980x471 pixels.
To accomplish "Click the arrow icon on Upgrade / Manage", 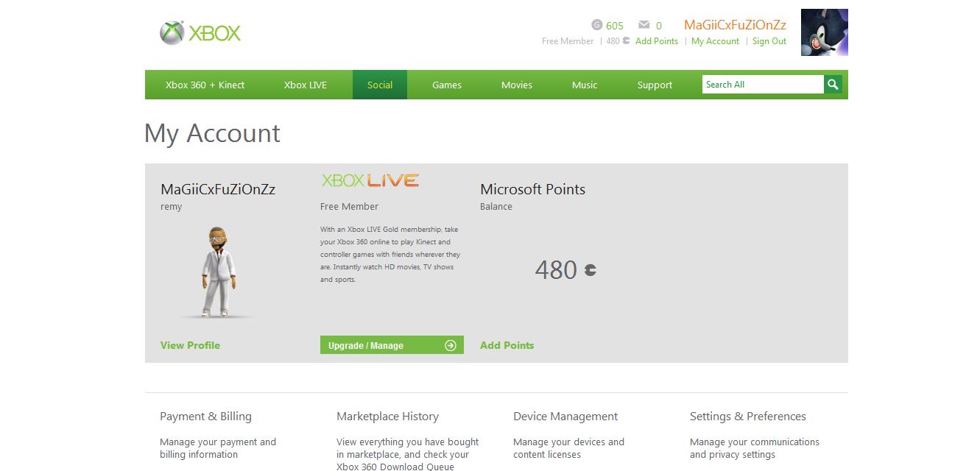I will click(x=451, y=345).
